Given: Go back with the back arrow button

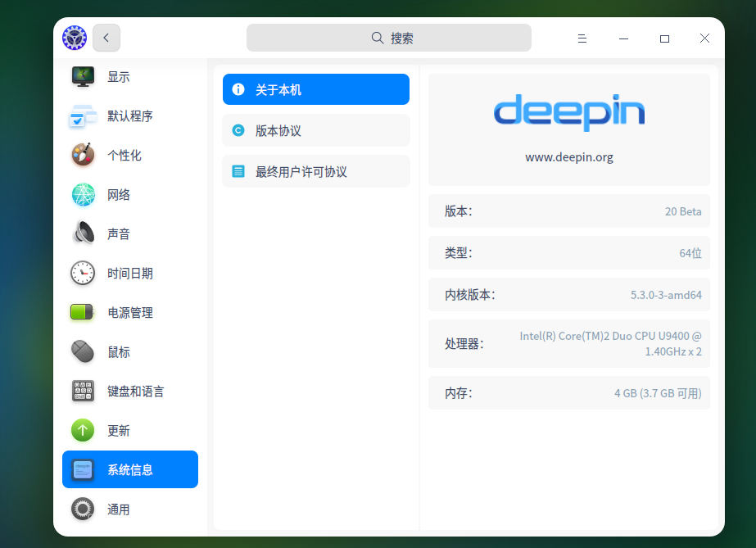Looking at the screenshot, I should 106,38.
